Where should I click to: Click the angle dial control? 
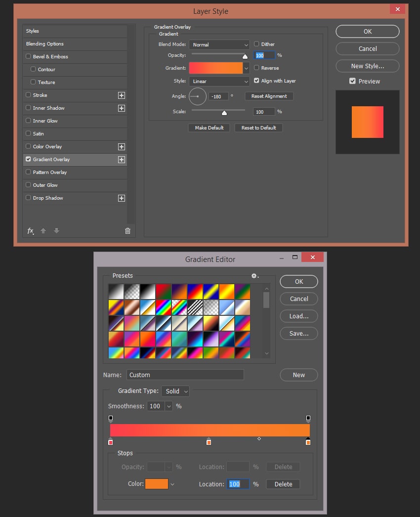[198, 96]
